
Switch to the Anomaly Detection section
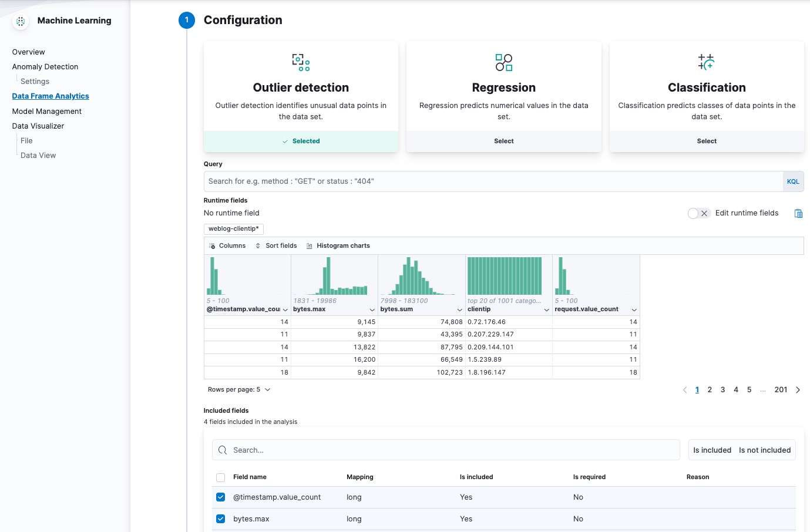(45, 66)
